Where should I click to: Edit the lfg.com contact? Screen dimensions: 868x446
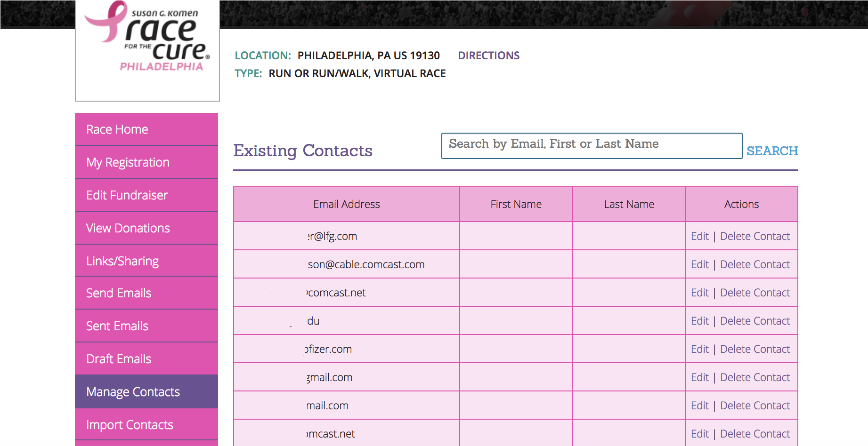[700, 236]
